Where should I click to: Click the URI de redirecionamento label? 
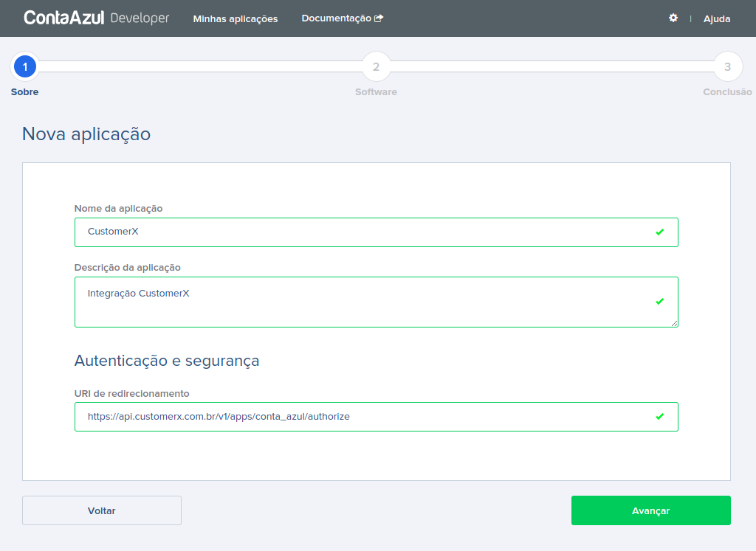click(x=131, y=393)
